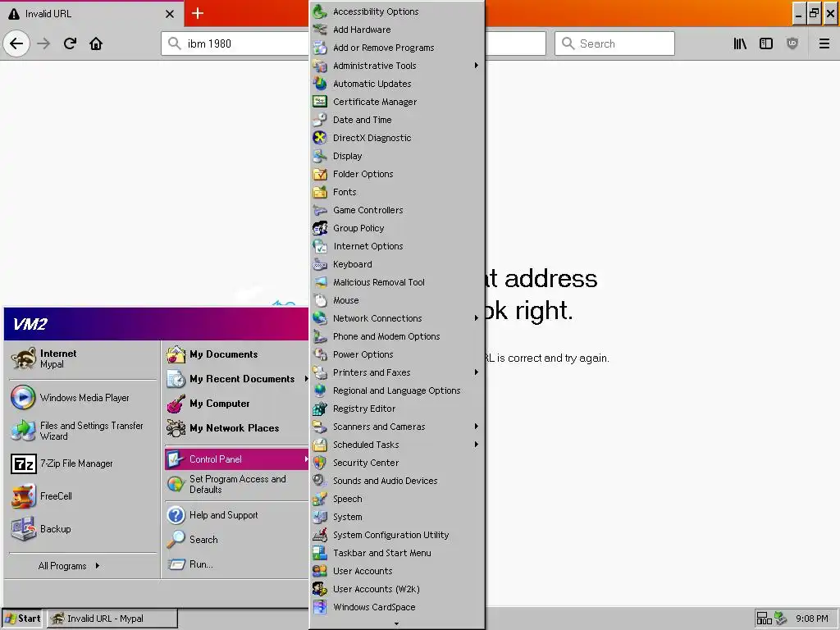The width and height of the screenshot is (840, 630).
Task: Open a new tab with plus button
Action: click(x=198, y=13)
